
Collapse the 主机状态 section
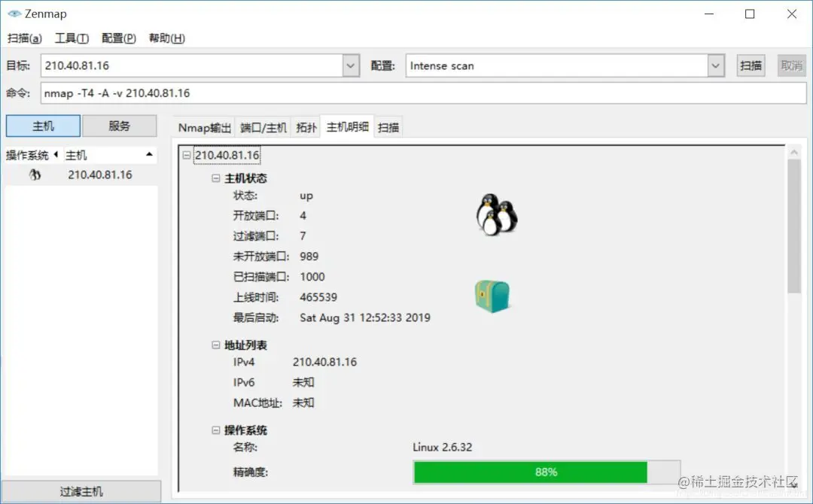[216, 178]
